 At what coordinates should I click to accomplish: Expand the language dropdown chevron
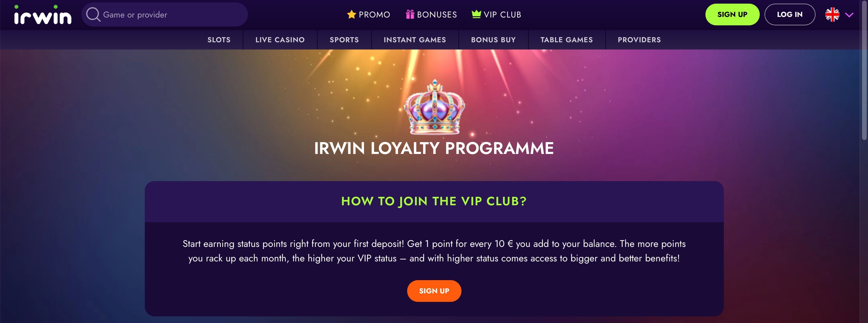pos(849,15)
